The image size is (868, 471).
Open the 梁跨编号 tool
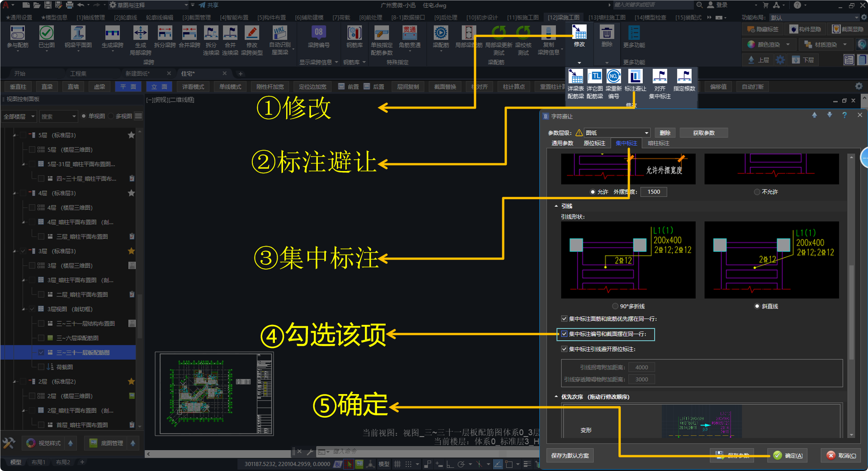pyautogui.click(x=318, y=33)
